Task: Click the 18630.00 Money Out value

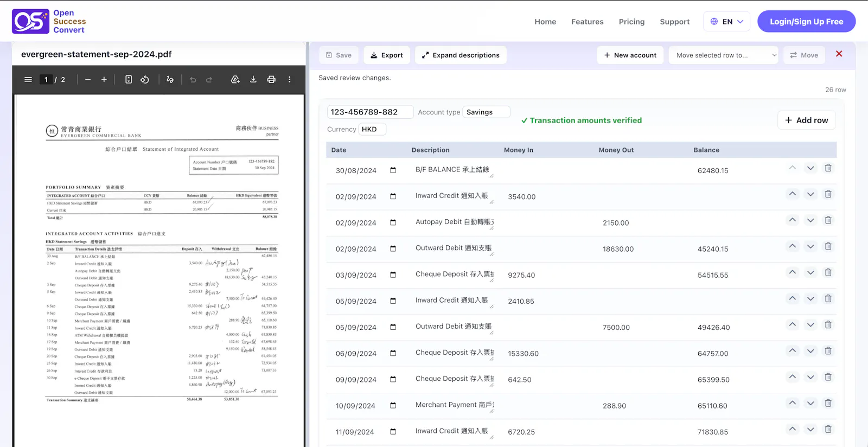Action: coord(618,249)
